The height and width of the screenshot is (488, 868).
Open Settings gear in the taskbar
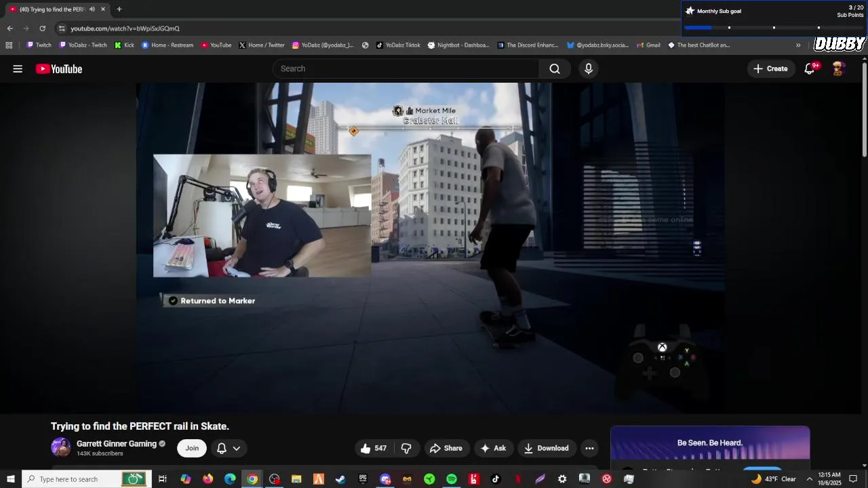tap(562, 479)
